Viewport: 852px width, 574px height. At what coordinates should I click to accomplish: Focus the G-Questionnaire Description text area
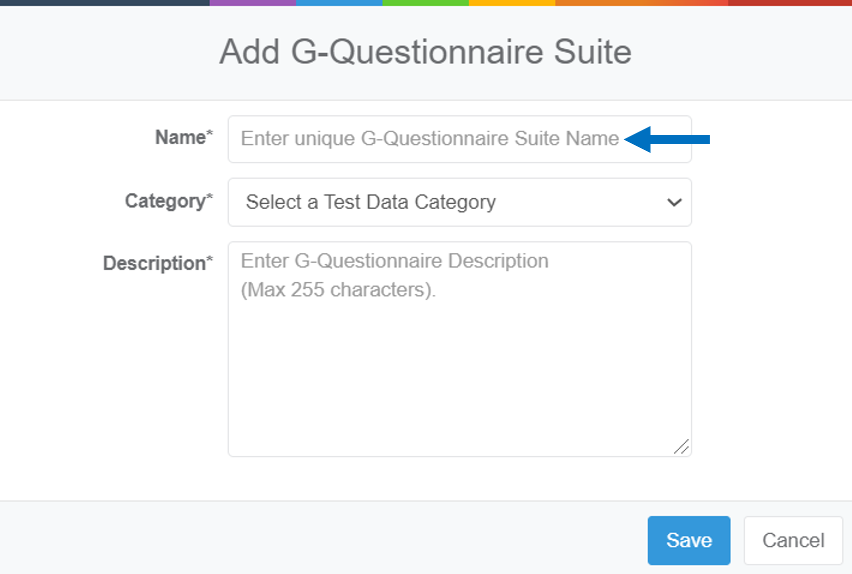[x=460, y=349]
